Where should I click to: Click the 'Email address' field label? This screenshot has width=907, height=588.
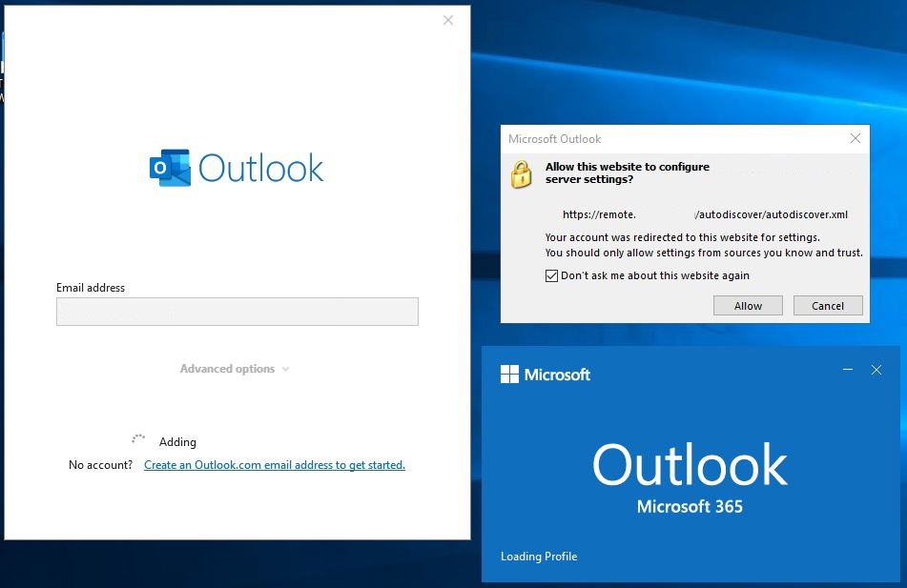tap(91, 288)
